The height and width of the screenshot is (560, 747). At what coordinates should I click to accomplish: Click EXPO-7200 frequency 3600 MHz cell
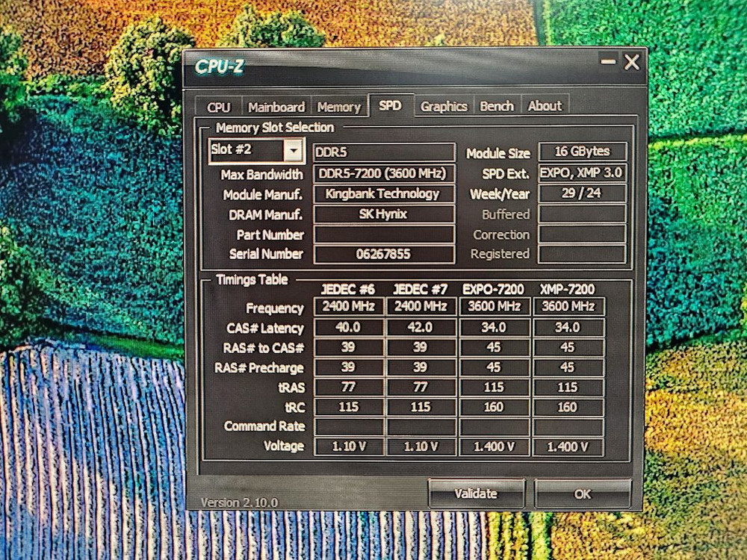(x=494, y=306)
